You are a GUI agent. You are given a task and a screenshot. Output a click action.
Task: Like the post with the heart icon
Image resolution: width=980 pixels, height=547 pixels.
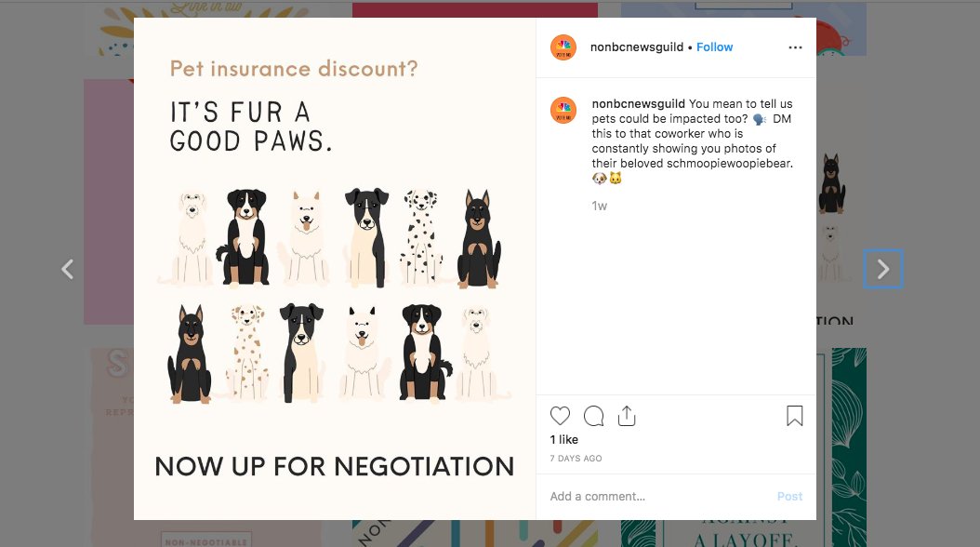(x=560, y=416)
